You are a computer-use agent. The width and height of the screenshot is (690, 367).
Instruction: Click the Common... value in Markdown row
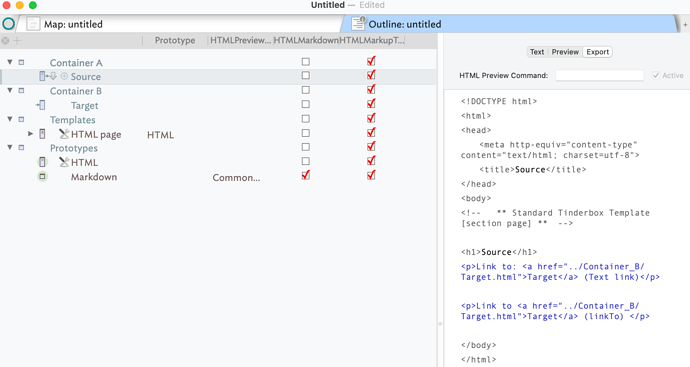point(236,178)
